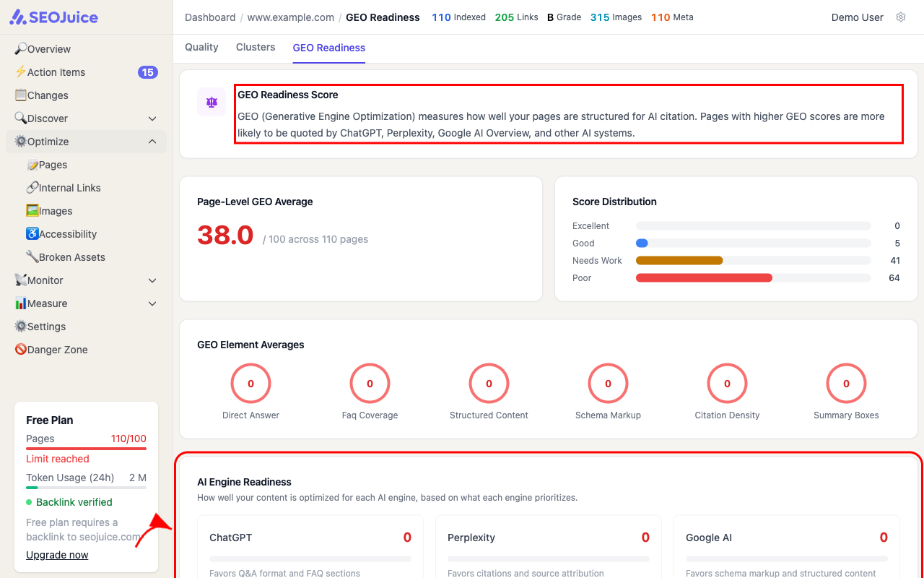Click the green Backlink verified dot
Screen dimensions: 924x578
point(29,502)
